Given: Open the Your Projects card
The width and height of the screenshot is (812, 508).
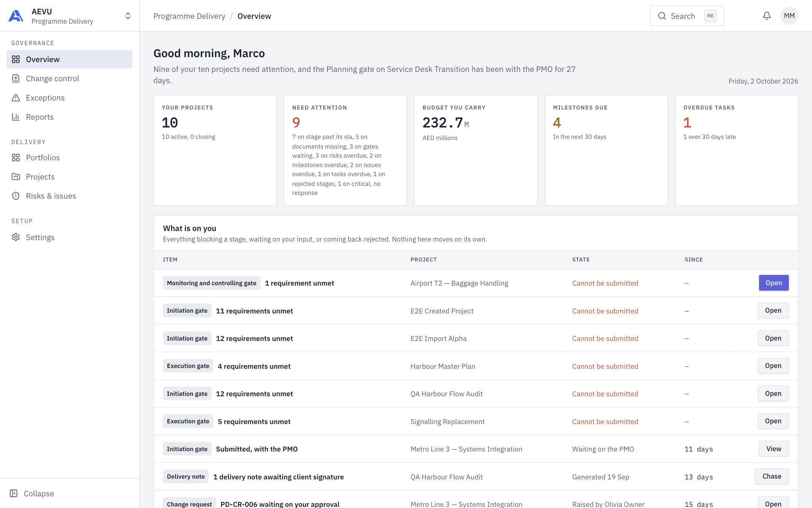Looking at the screenshot, I should coord(215,150).
